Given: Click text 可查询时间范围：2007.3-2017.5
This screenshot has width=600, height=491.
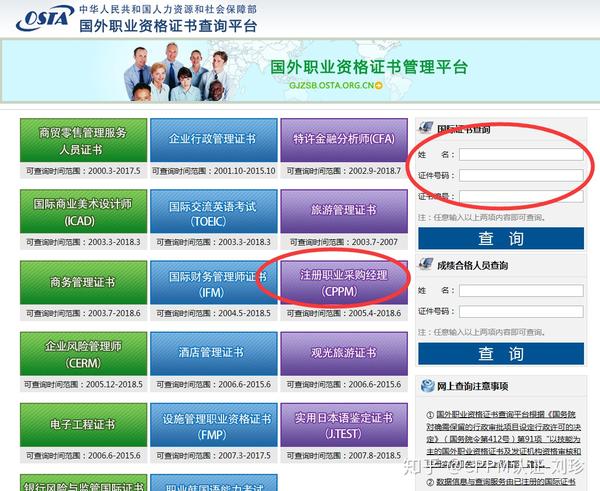Looking at the screenshot, I should pos(214,455).
